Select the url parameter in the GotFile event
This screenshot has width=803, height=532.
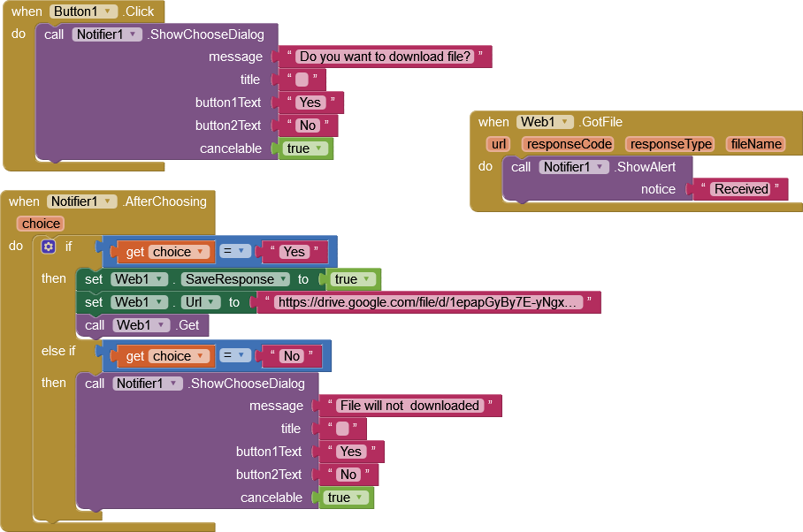pyautogui.click(x=499, y=144)
